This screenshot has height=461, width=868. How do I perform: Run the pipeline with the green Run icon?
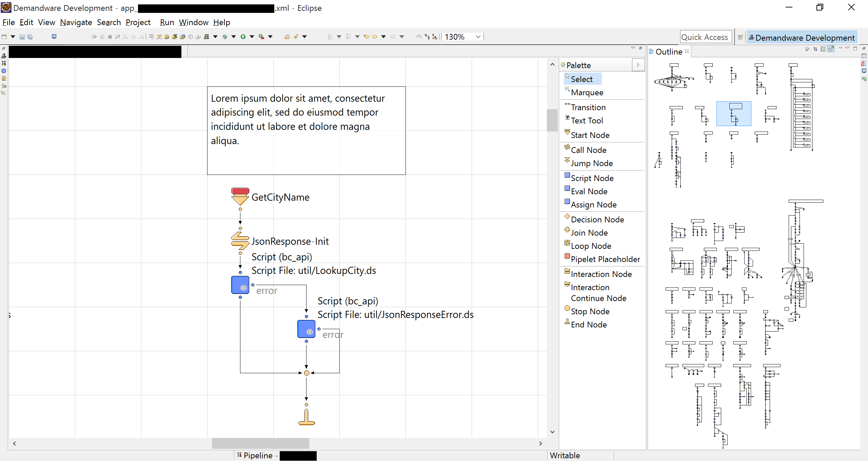tap(243, 36)
